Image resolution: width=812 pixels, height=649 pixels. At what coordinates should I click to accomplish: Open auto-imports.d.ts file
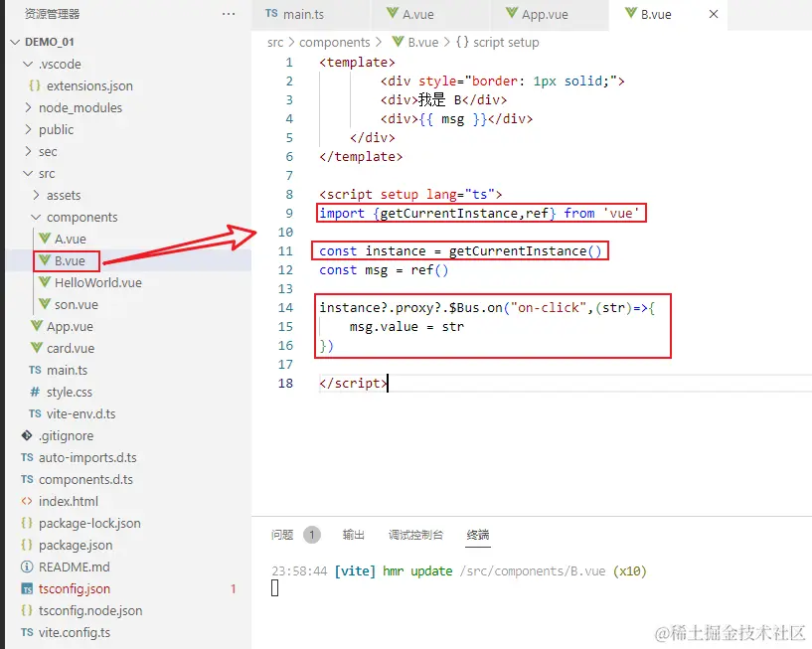pyautogui.click(x=87, y=457)
